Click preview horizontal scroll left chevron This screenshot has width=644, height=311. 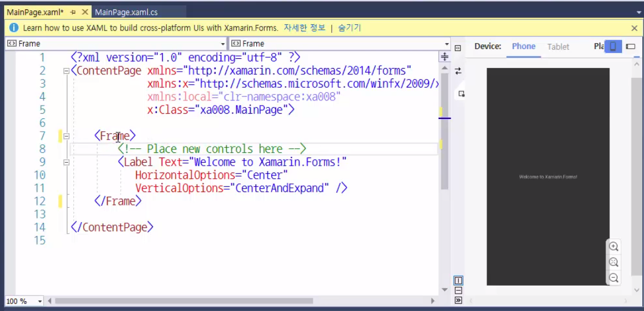click(x=471, y=301)
